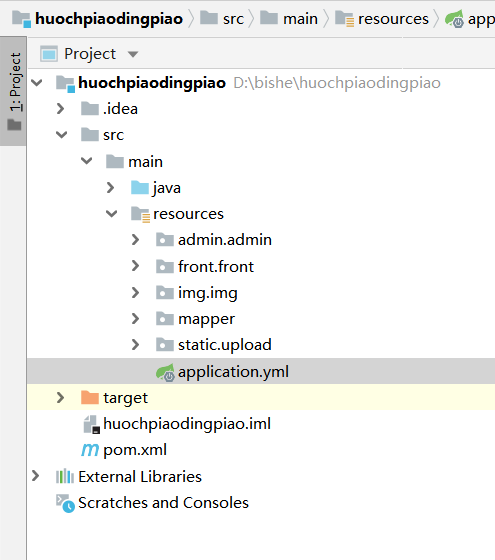Image resolution: width=495 pixels, height=560 pixels.
Task: Open the Project view dropdown arrow
Action: [133, 54]
